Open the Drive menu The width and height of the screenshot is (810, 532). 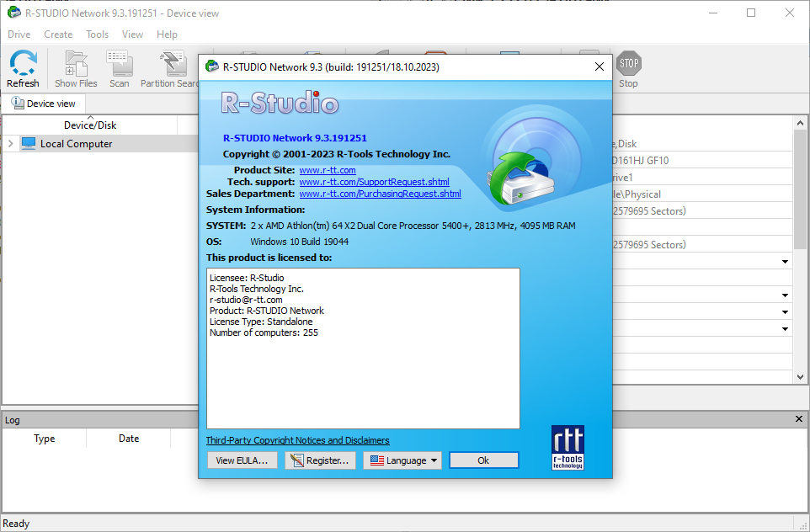tap(19, 34)
